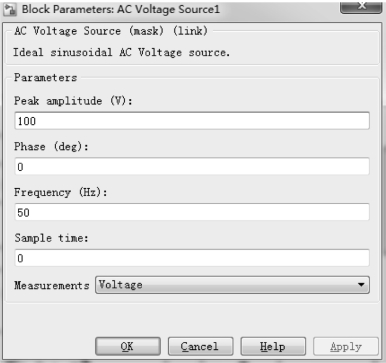Click the Parameters group heading
Screen dimensions: 386x363
[x=46, y=77]
